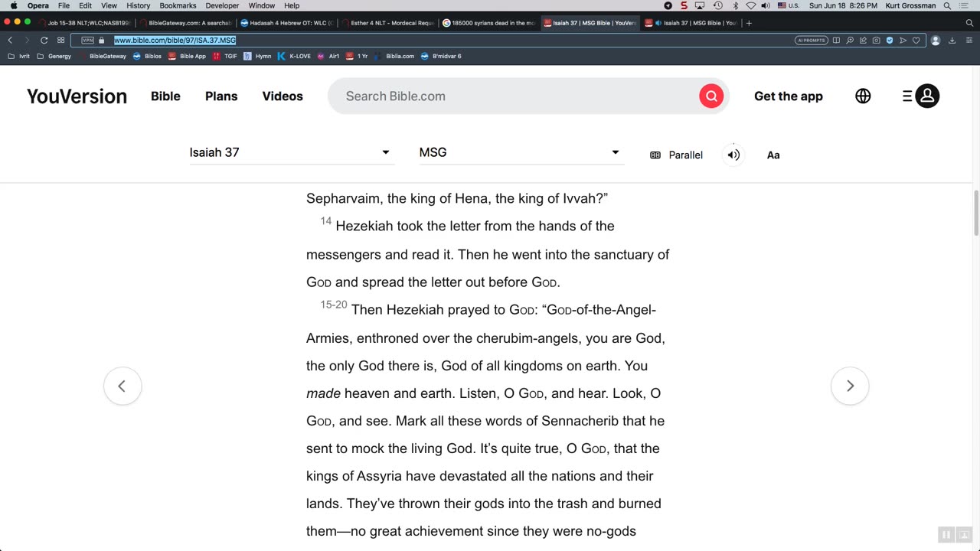The image size is (980, 551).
Task: Go to the previous chapter arrow
Action: (x=122, y=386)
